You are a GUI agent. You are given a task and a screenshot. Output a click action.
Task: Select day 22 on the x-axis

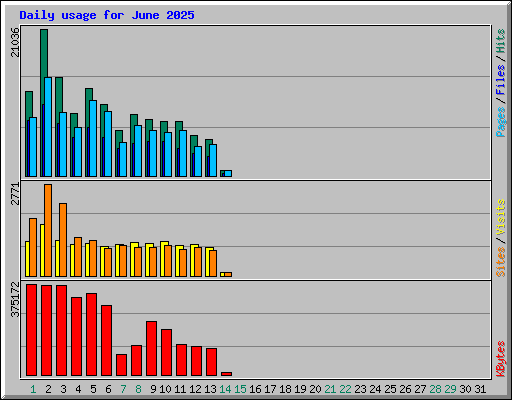point(345,389)
